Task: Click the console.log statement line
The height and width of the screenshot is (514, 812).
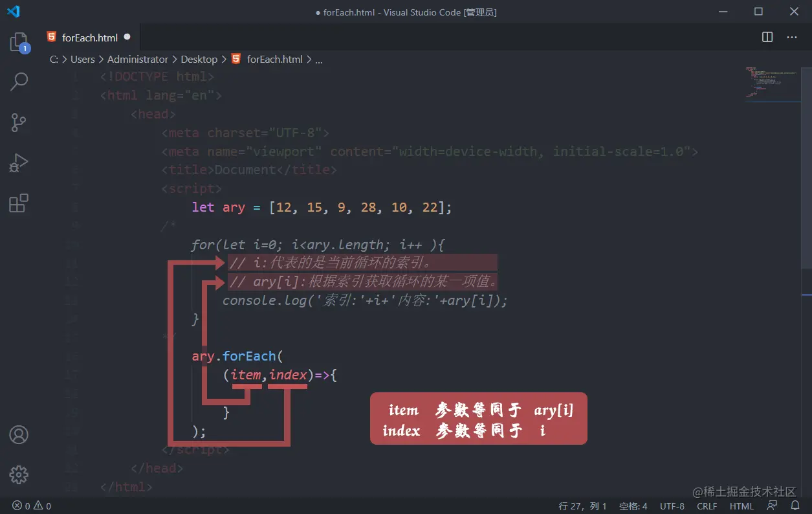Action: 365,300
